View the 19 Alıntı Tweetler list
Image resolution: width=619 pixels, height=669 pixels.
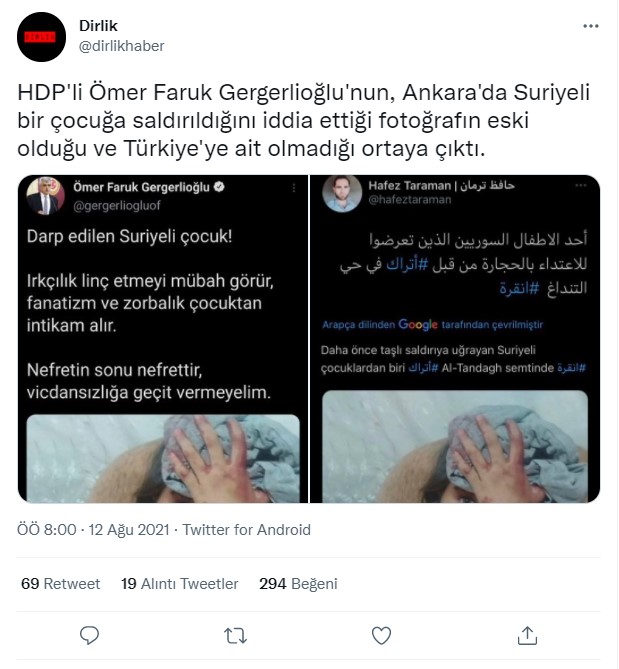[x=180, y=583]
